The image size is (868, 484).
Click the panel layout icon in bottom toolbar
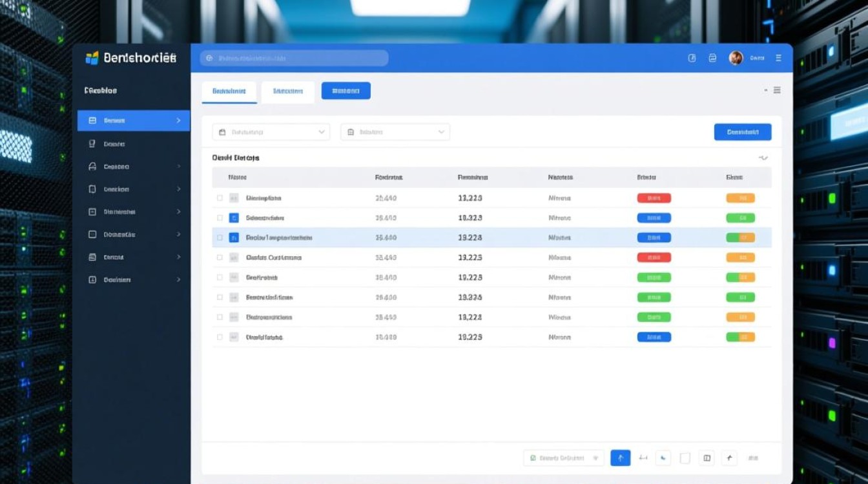pyautogui.click(x=707, y=458)
